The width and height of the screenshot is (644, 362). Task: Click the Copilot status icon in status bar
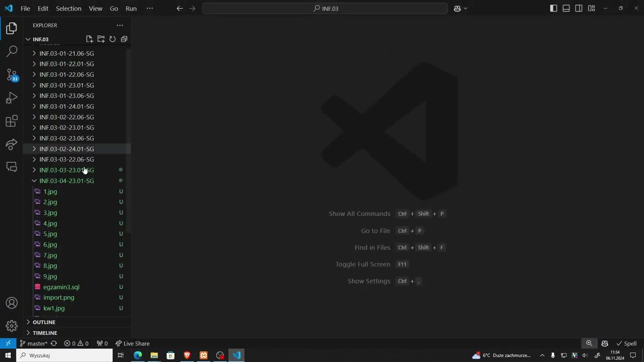[605, 343]
